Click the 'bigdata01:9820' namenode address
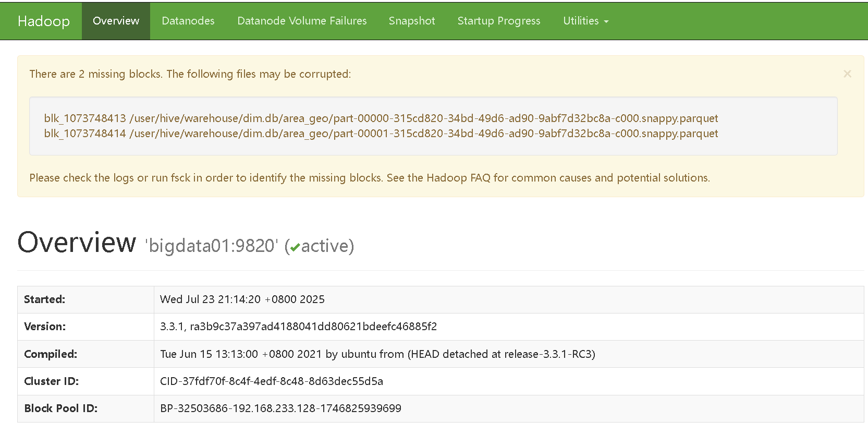The height and width of the screenshot is (434, 868). (x=212, y=246)
